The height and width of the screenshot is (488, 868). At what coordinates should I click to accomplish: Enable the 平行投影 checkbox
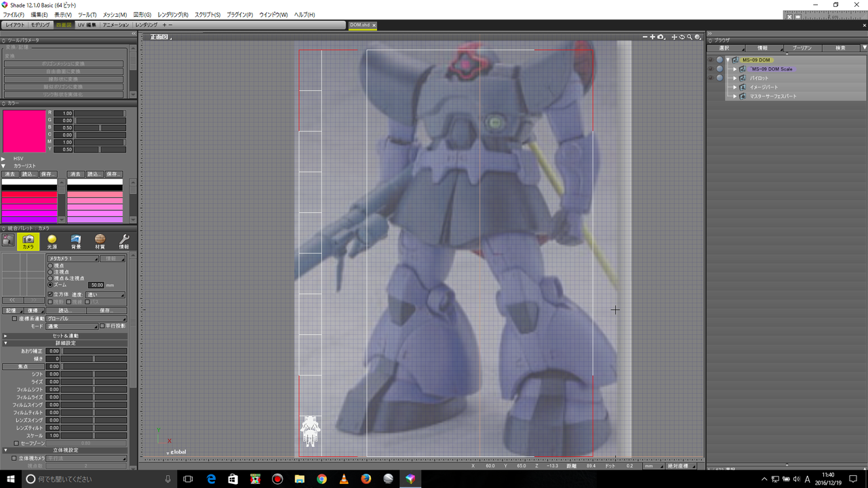102,326
